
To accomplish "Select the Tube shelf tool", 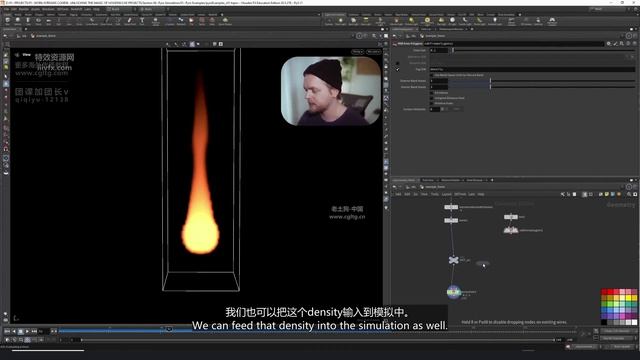I will coord(28,21).
